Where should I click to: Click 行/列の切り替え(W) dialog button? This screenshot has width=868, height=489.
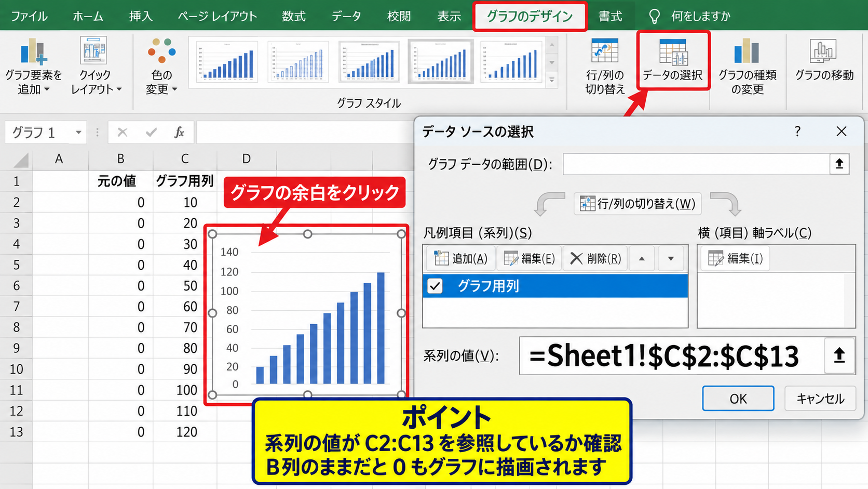[x=638, y=204]
